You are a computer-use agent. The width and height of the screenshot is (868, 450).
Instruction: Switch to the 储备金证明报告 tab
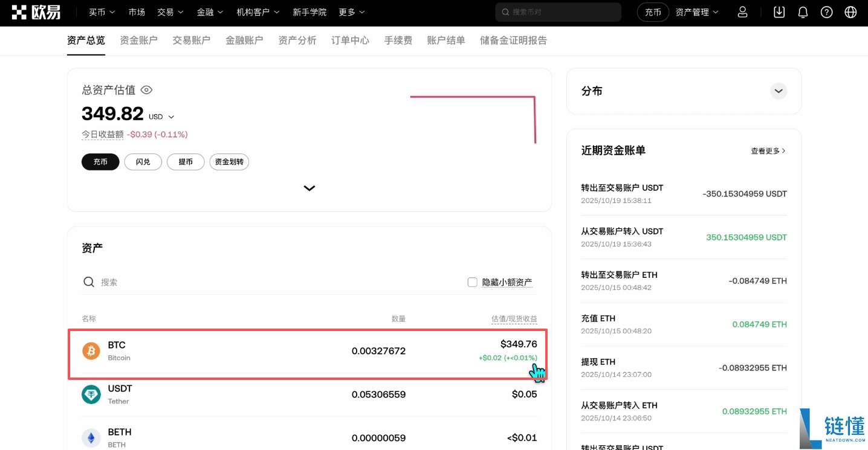513,40
